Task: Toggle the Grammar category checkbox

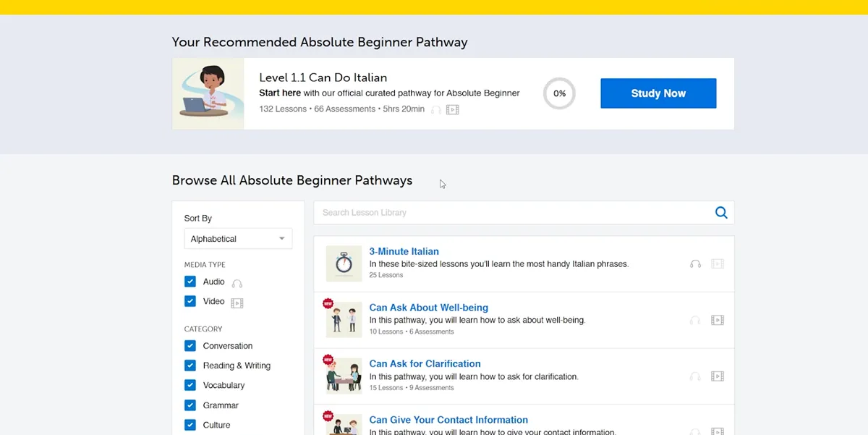Action: coord(190,405)
